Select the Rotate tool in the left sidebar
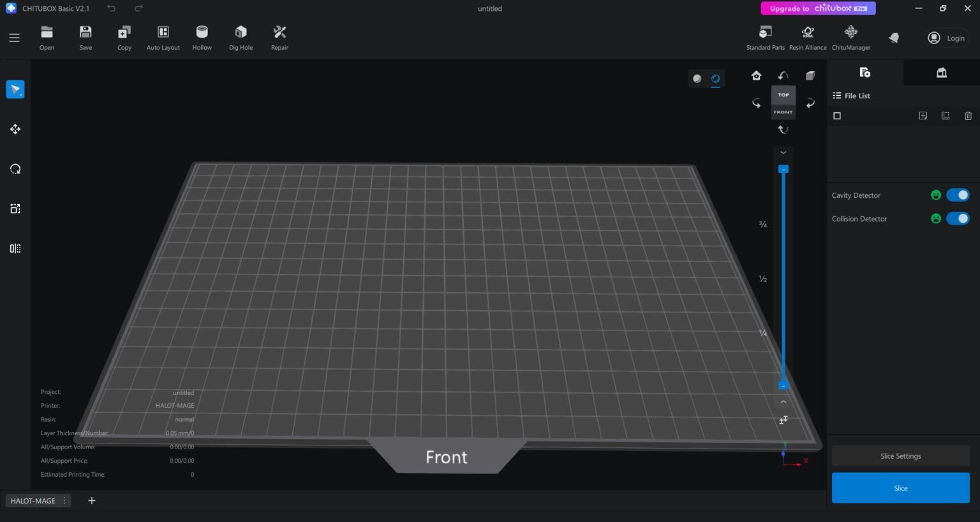980x522 pixels. click(15, 168)
